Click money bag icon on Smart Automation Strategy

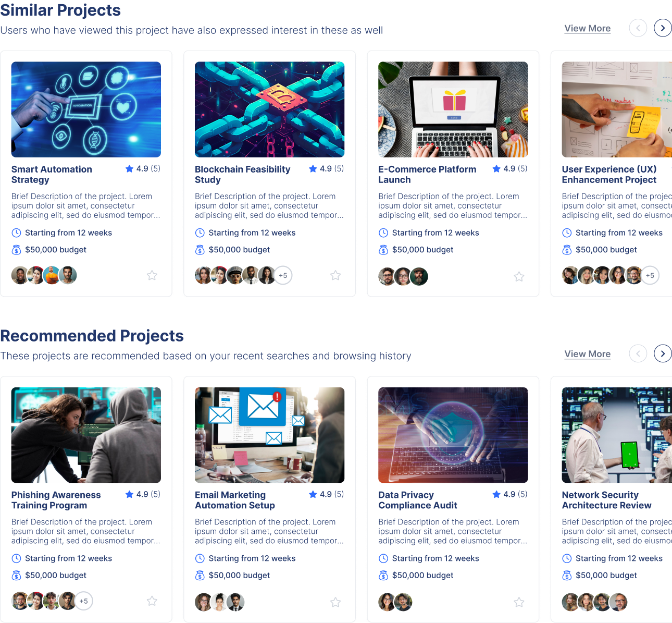pos(16,250)
